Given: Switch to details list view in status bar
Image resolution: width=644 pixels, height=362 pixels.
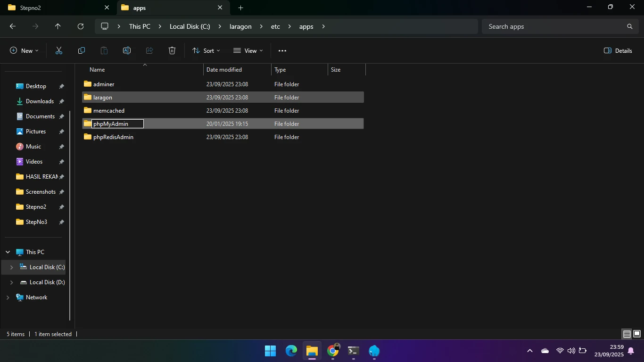Looking at the screenshot, I should 627,334.
